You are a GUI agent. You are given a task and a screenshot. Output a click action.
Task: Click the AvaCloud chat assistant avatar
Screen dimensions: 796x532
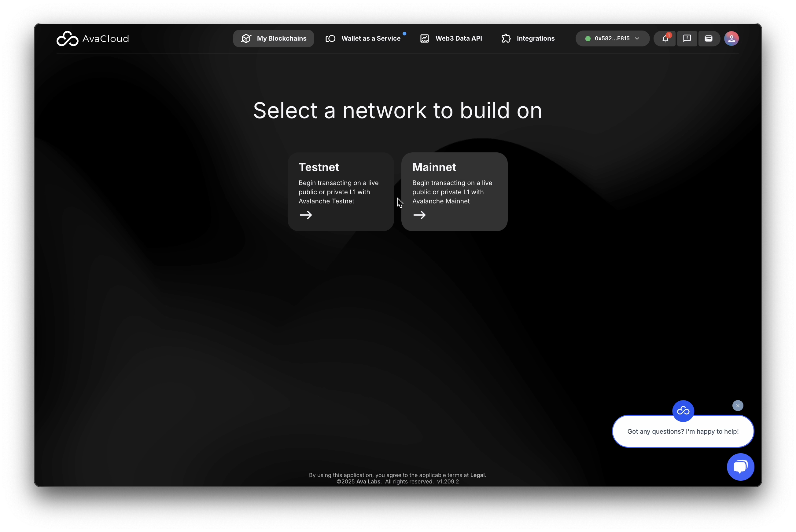click(683, 411)
